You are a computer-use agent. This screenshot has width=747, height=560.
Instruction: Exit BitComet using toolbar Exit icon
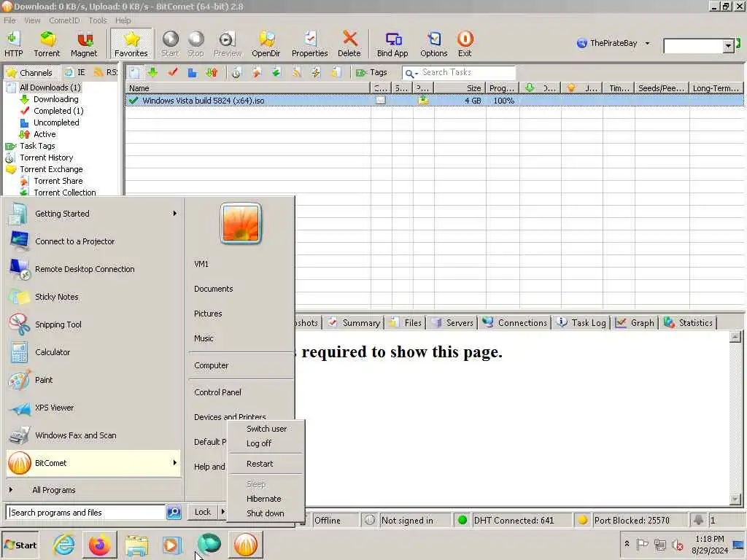pos(465,44)
